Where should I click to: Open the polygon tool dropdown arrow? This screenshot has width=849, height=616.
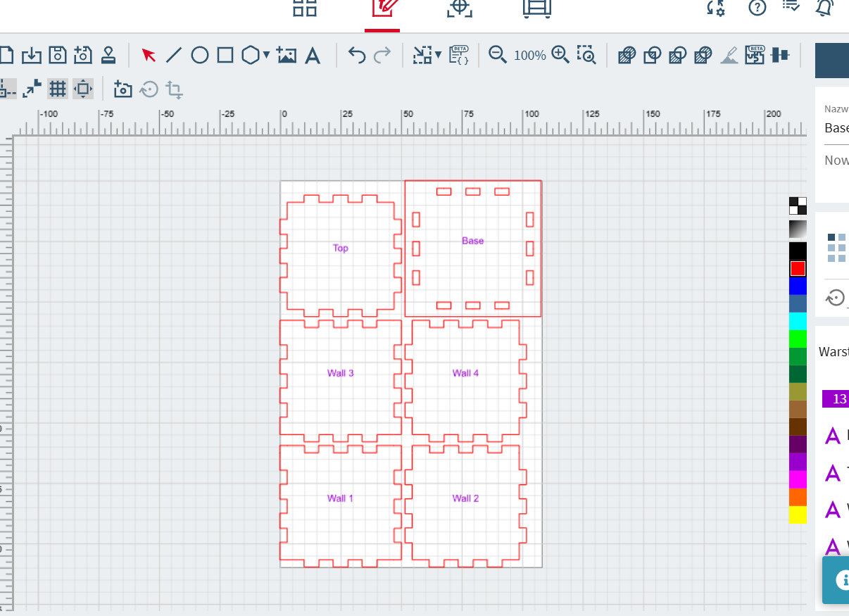pos(266,55)
